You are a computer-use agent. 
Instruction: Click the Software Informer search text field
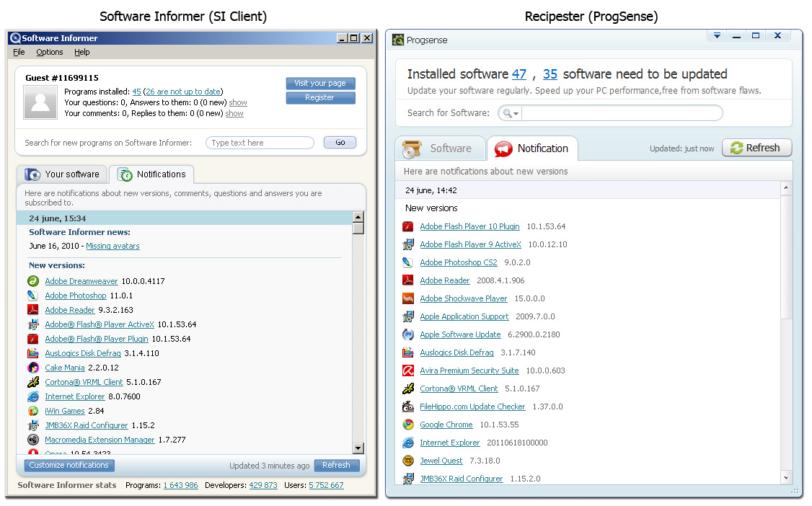click(x=260, y=143)
